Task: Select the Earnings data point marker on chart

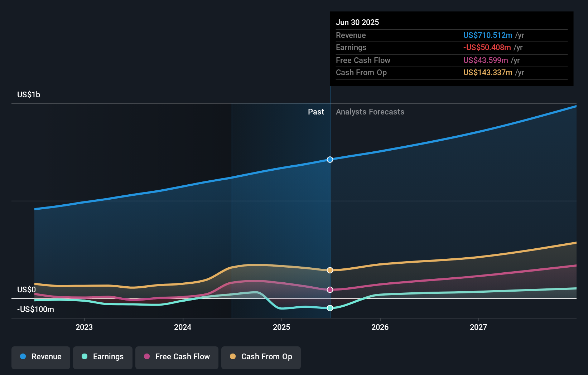Action: [329, 308]
